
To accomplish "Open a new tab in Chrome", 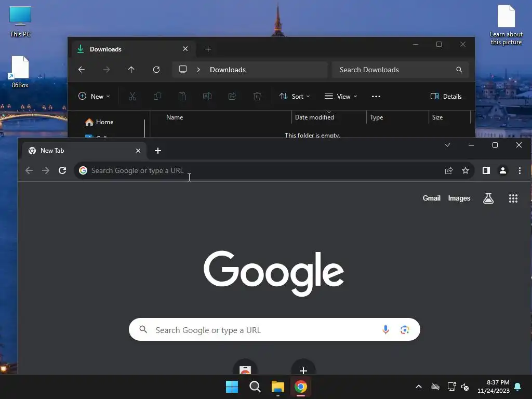I will (158, 151).
